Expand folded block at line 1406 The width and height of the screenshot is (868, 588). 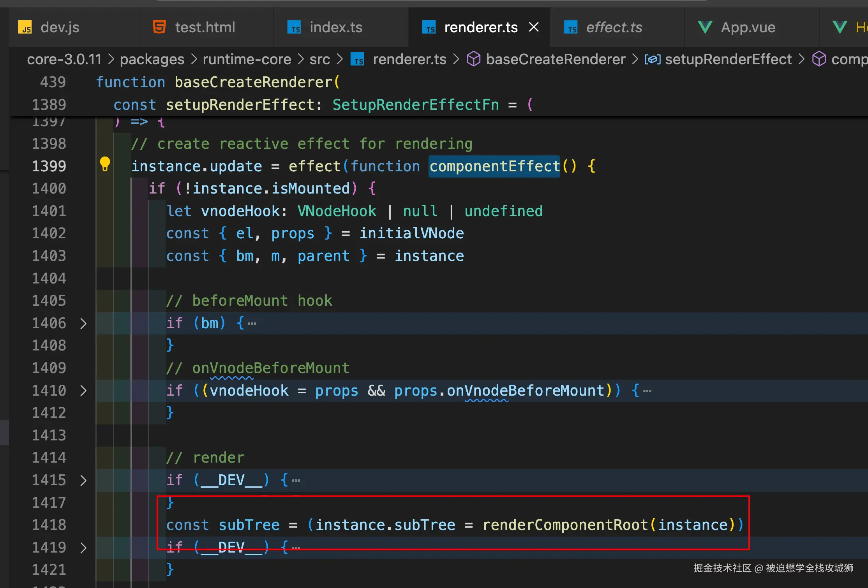click(83, 323)
